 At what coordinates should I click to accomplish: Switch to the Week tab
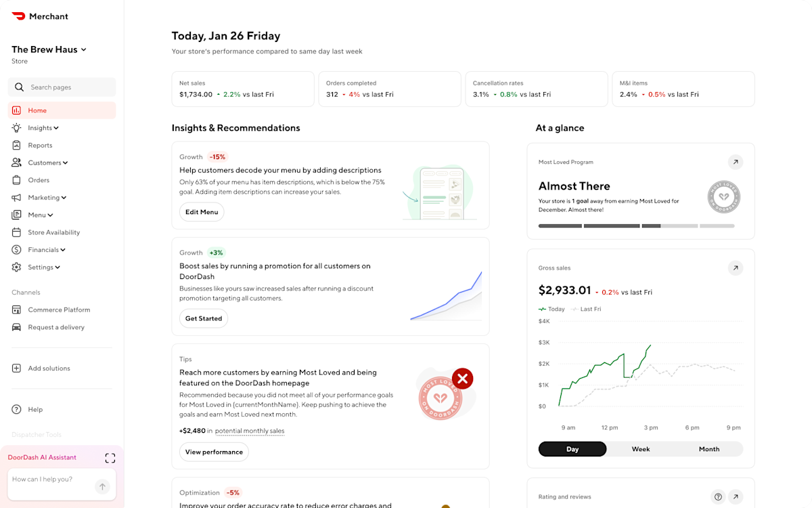(640, 448)
